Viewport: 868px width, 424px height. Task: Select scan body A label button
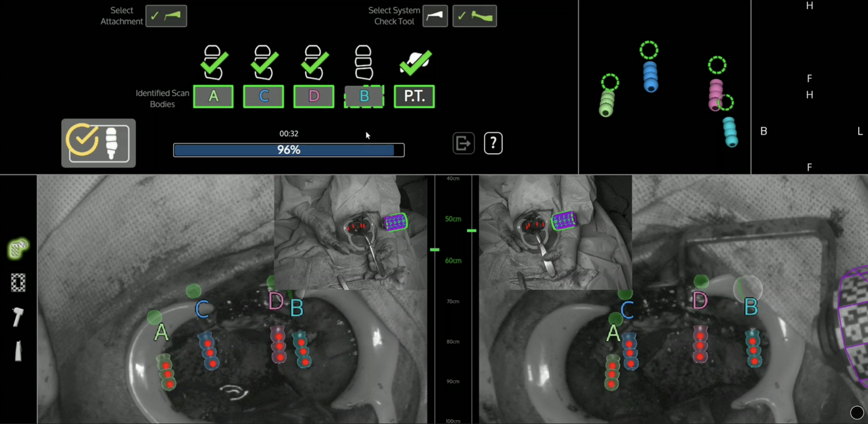tap(213, 97)
